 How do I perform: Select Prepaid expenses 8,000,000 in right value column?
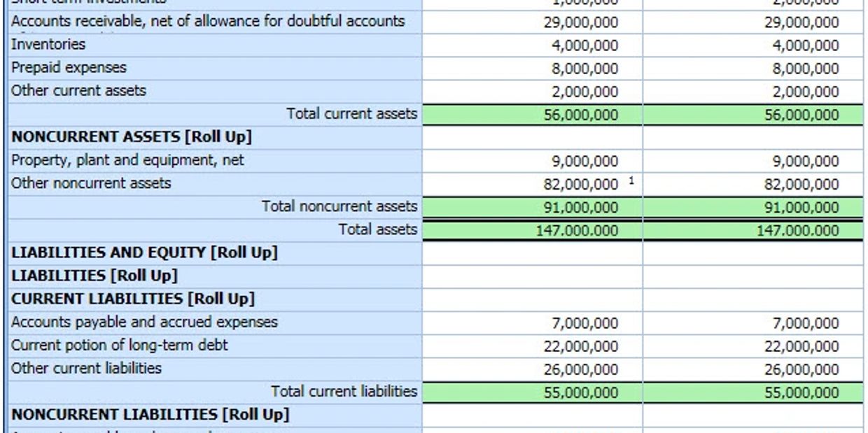(753, 69)
